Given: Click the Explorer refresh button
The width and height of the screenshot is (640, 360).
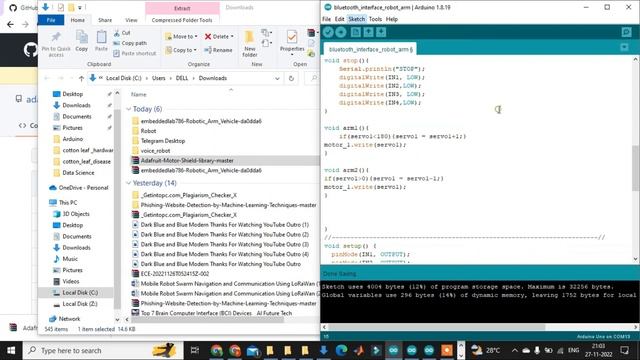Looking at the screenshot, I should pyautogui.click(x=291, y=78).
